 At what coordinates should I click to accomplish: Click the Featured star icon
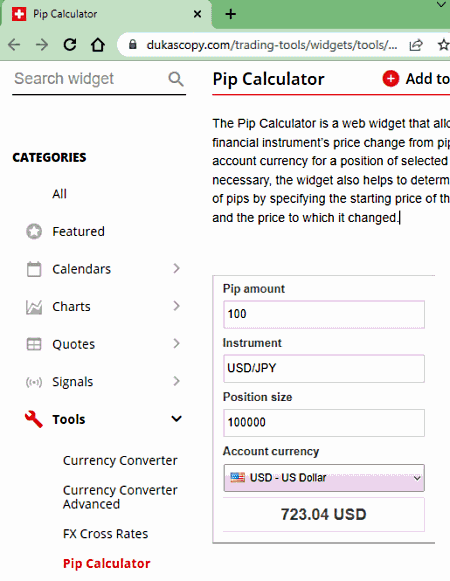(34, 232)
